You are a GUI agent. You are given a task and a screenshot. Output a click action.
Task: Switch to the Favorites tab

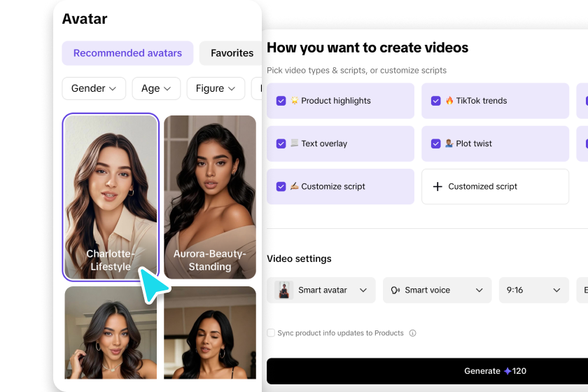click(232, 53)
